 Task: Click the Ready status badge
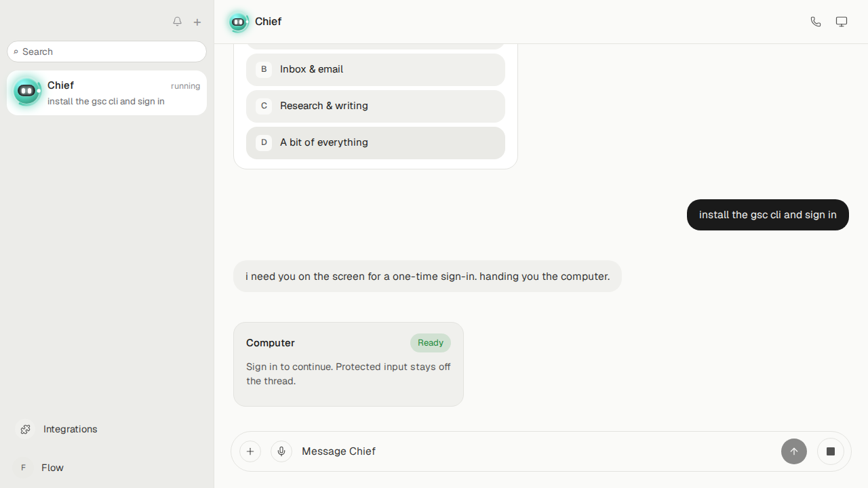[431, 343]
